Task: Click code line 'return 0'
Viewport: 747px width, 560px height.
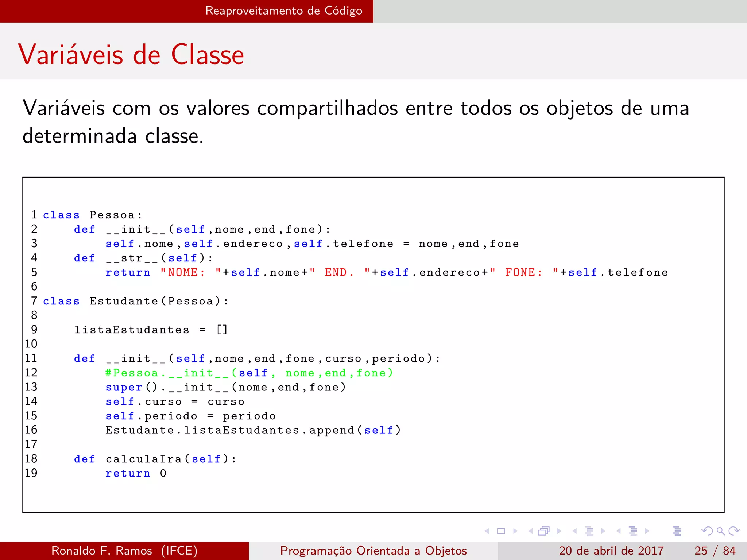Action: 136,473
